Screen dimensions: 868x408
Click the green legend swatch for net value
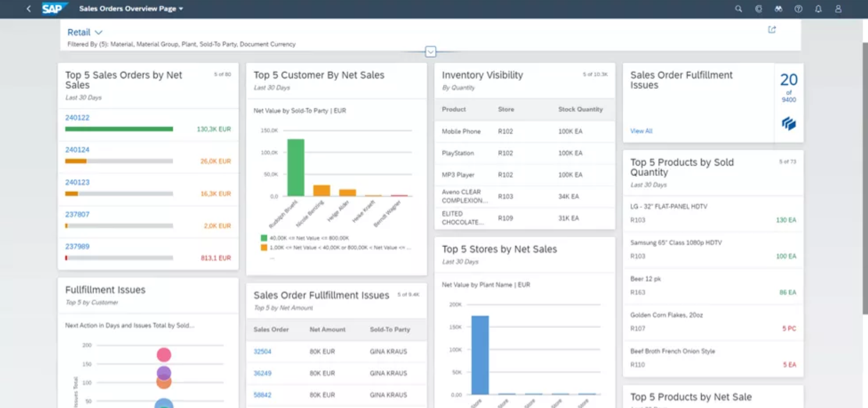click(264, 238)
